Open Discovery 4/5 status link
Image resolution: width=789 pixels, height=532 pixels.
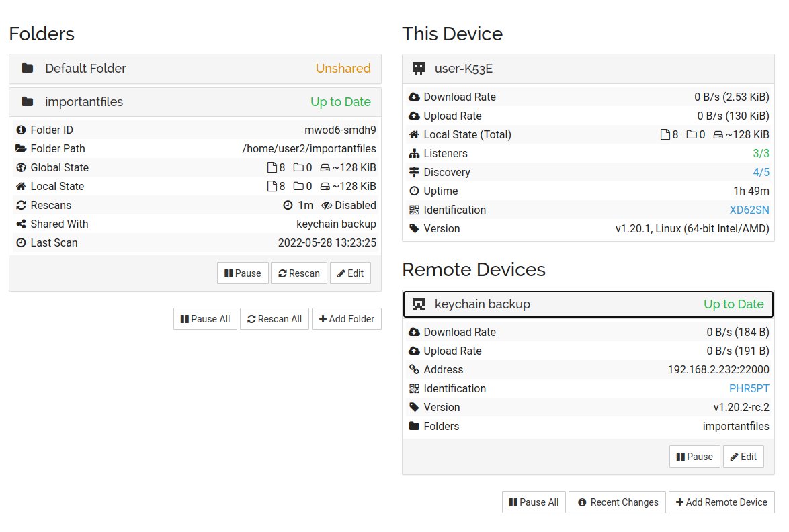(x=761, y=172)
